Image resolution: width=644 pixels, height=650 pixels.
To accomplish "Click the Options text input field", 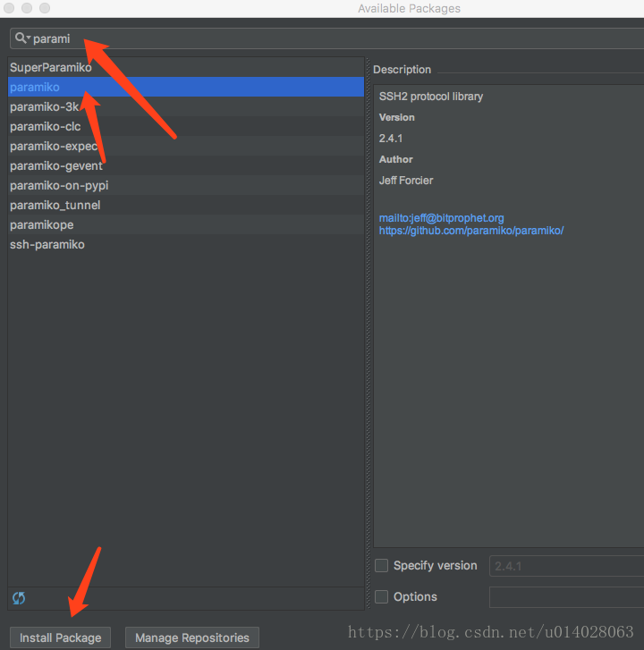I will tap(566, 597).
